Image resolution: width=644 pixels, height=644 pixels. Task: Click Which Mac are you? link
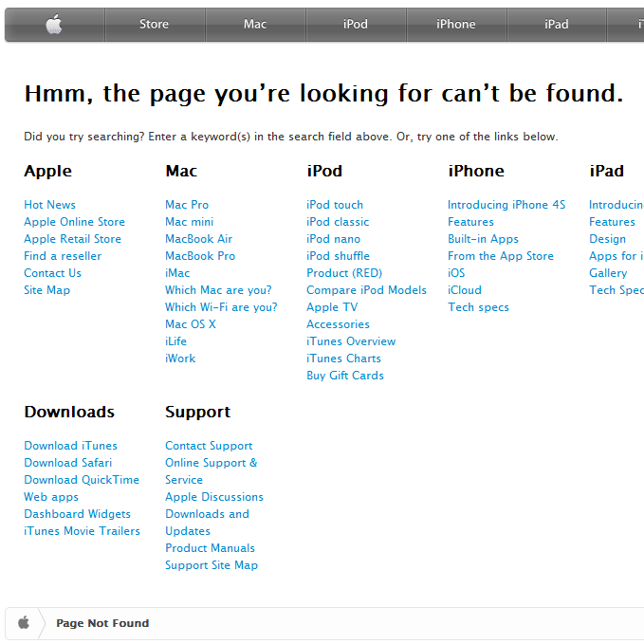click(x=218, y=290)
